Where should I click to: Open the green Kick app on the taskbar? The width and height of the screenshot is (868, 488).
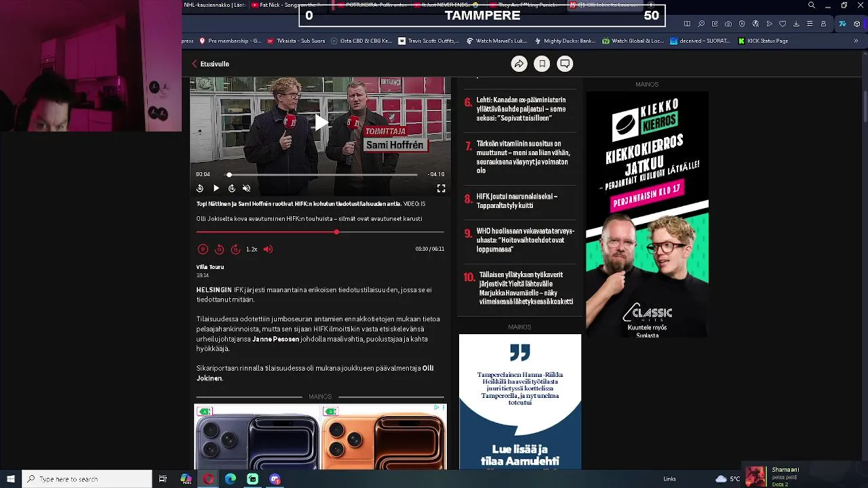click(253, 479)
